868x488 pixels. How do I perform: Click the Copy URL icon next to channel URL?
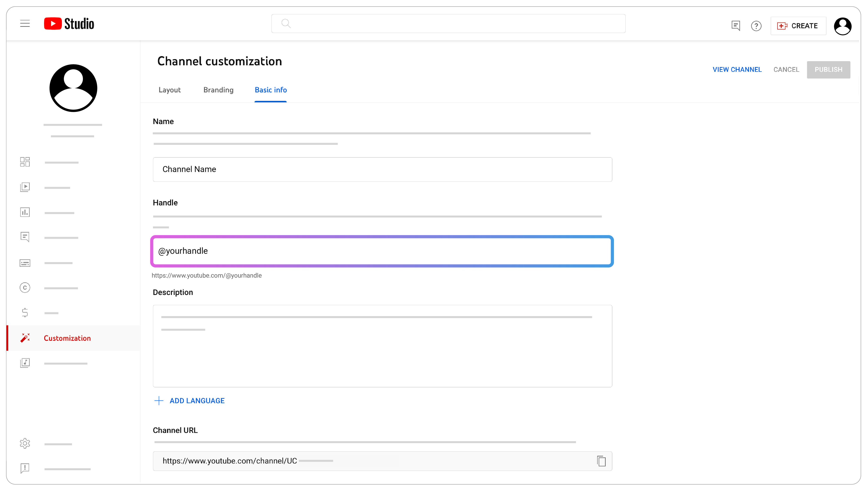(x=602, y=461)
